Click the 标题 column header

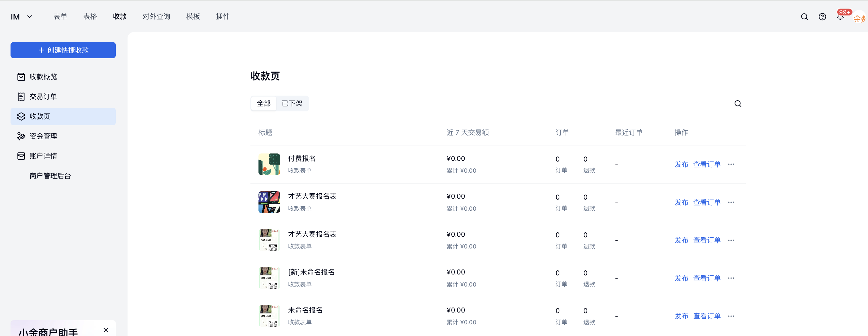(265, 133)
